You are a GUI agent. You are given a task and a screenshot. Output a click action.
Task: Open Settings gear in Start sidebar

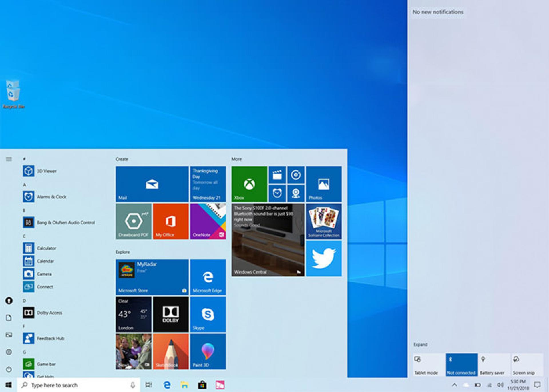(9, 352)
